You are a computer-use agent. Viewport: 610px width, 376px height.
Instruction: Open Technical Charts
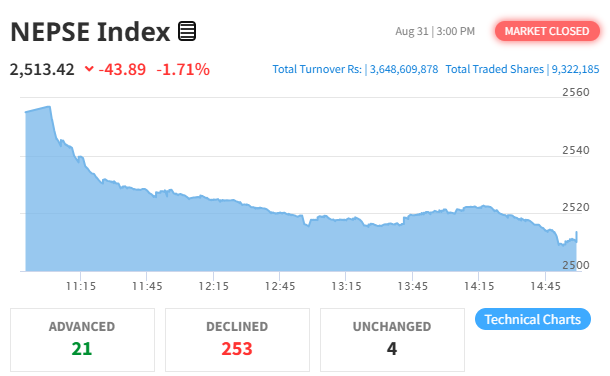(x=533, y=319)
